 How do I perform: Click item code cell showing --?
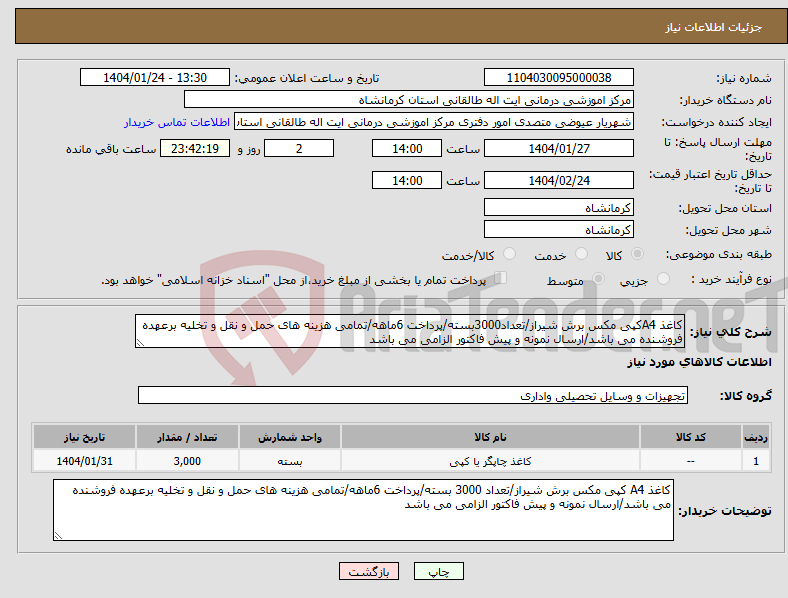691,461
